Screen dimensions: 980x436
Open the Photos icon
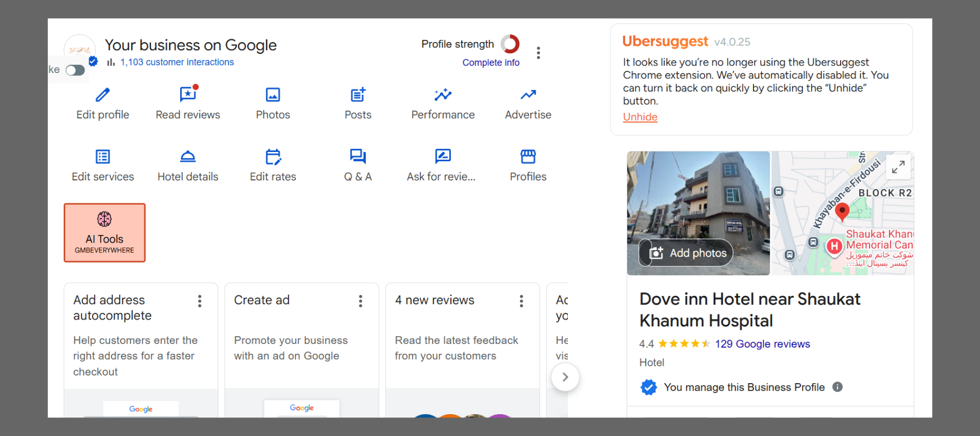click(x=273, y=95)
